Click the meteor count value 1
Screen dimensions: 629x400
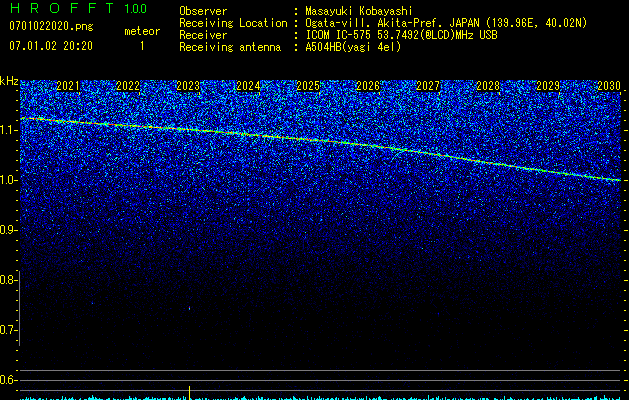(x=142, y=46)
